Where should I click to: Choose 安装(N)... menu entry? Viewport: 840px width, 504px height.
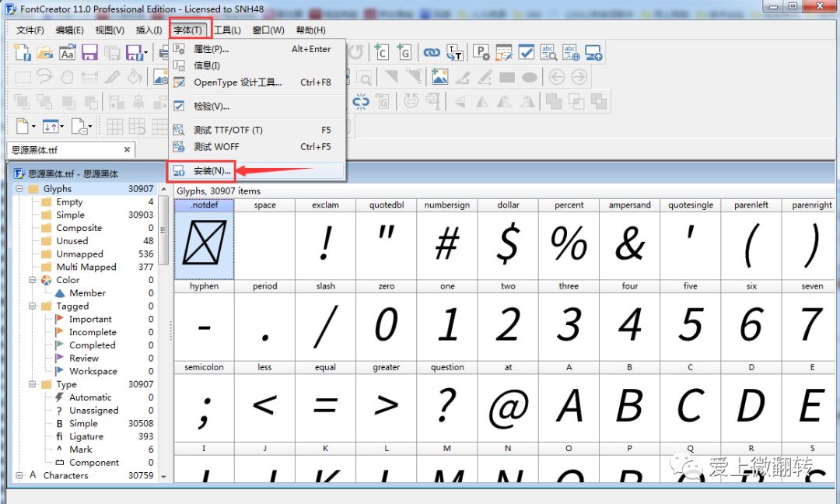tap(257, 171)
